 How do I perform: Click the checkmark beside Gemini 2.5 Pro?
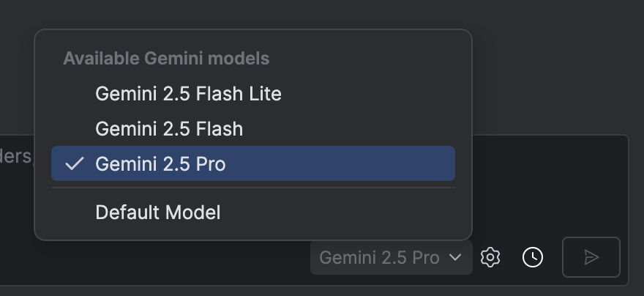pos(74,163)
